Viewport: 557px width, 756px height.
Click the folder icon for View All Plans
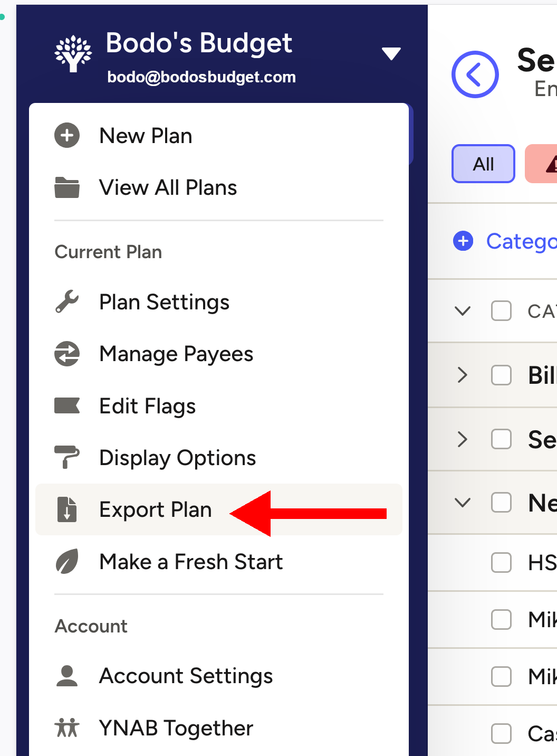pyautogui.click(x=67, y=187)
